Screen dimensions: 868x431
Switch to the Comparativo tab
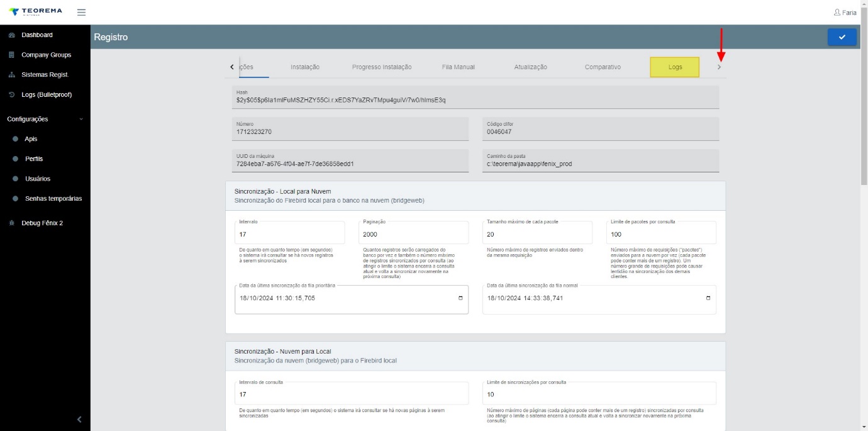[x=603, y=67]
